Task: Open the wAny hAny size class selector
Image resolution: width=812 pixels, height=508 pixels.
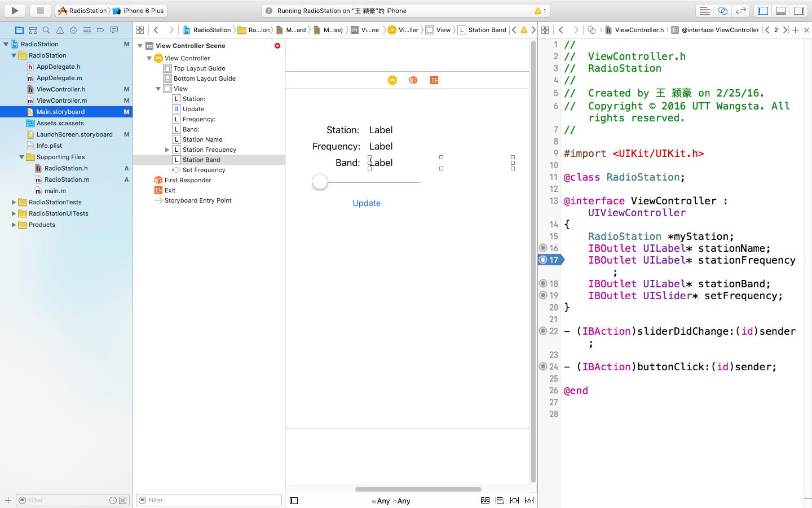Action: point(391,501)
